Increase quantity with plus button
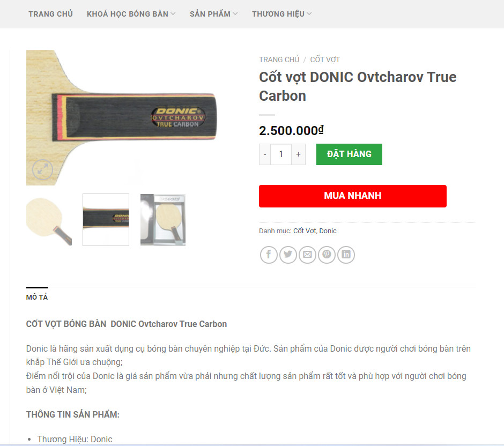Viewport: 504px width, 446px height. pos(298,154)
